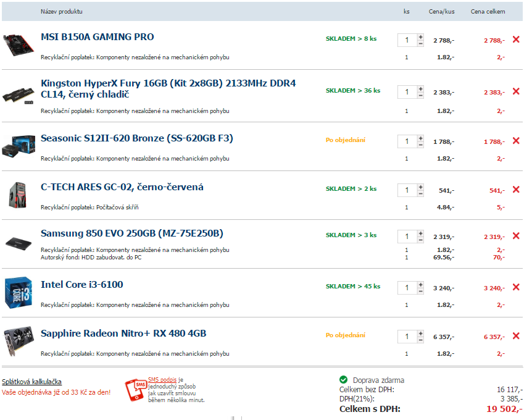Image resolution: width=532 pixels, height=420 pixels.
Task: Remove Kingston HyperX Fury 16GB from cart
Action: point(516,91)
